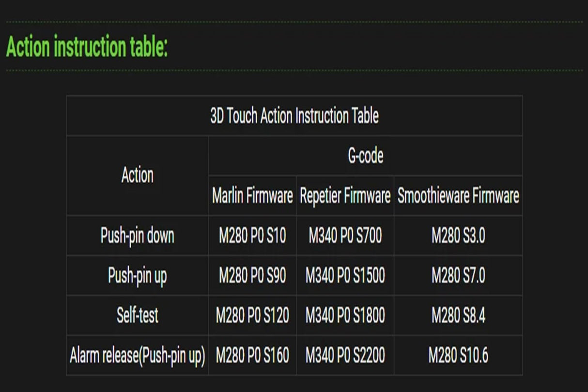Viewport: 588px width, 392px height.
Task: Select the 'M340 P0 S700' Repetier code
Action: [345, 236]
